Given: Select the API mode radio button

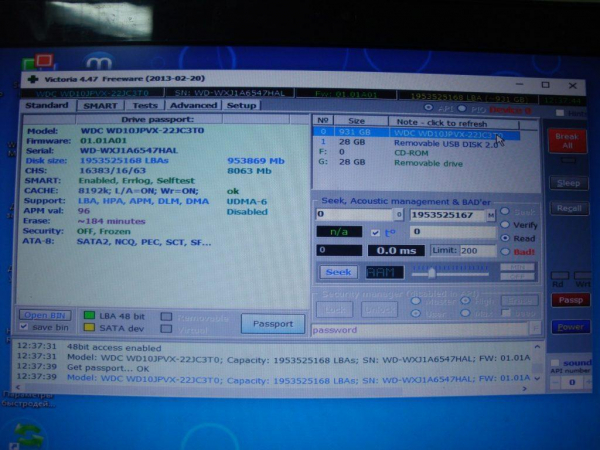Looking at the screenshot, I should 428,108.
